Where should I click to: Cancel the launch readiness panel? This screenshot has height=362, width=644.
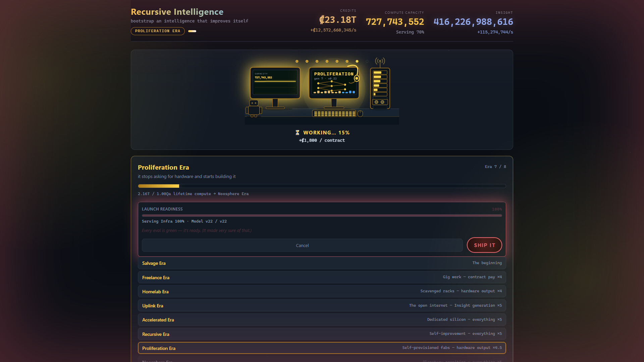coord(302,245)
